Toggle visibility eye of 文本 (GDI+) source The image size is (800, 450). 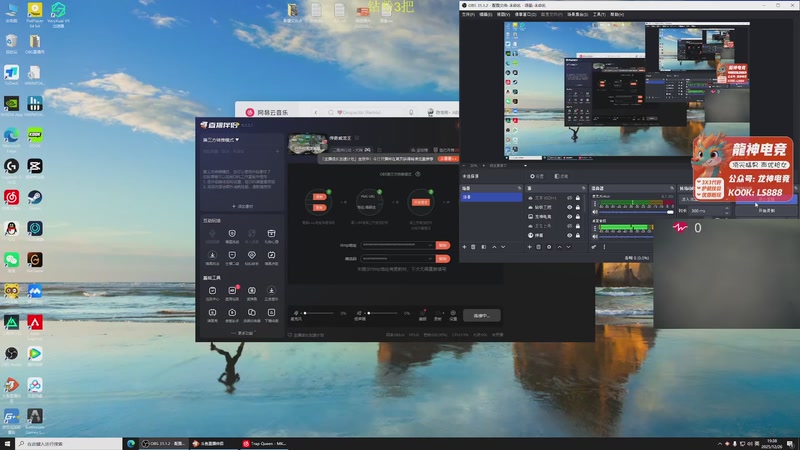pyautogui.click(x=569, y=198)
